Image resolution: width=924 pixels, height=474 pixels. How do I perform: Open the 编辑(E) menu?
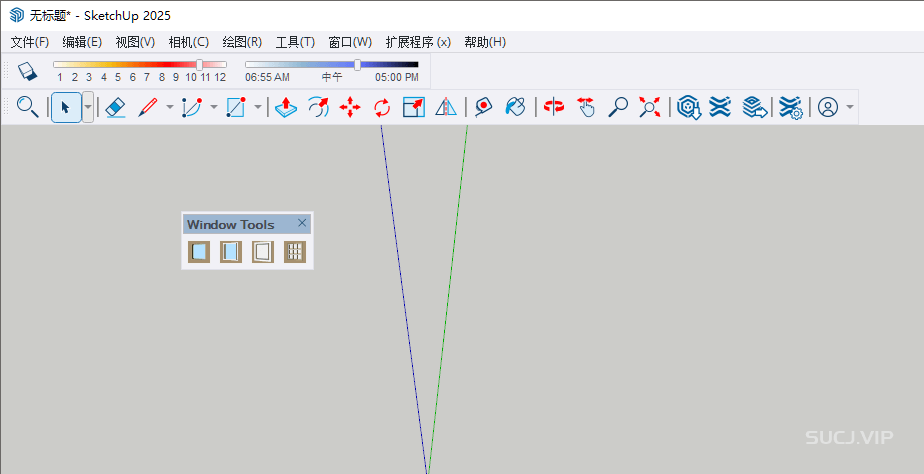coord(82,42)
